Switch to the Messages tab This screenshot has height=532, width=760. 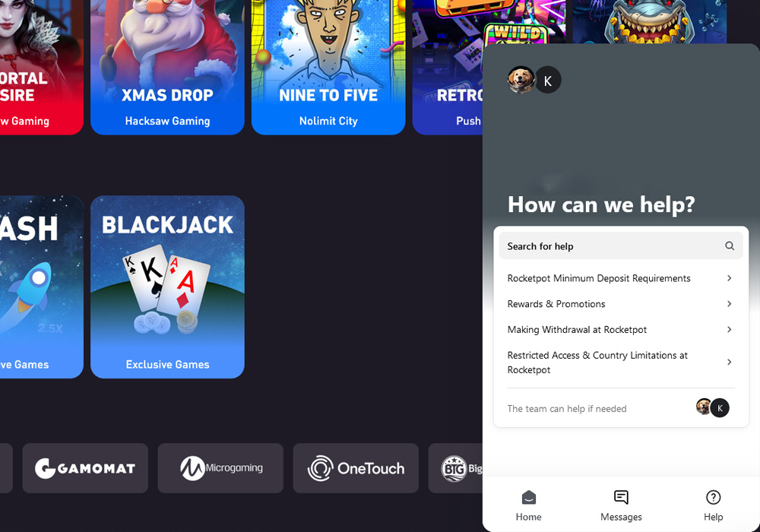coord(621,505)
